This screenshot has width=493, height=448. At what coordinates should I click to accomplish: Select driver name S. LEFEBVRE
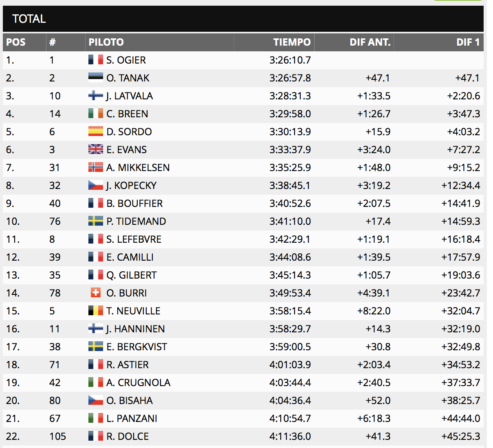pyautogui.click(x=134, y=239)
